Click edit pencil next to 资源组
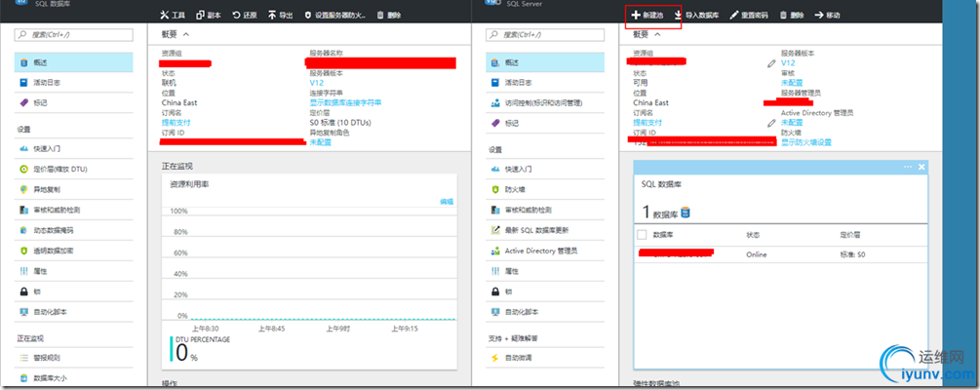This screenshot has width=980, height=390. click(x=771, y=63)
